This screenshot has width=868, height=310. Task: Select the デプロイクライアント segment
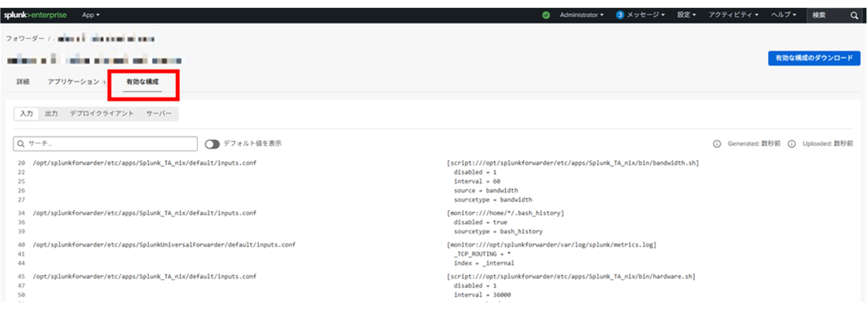[x=102, y=114]
